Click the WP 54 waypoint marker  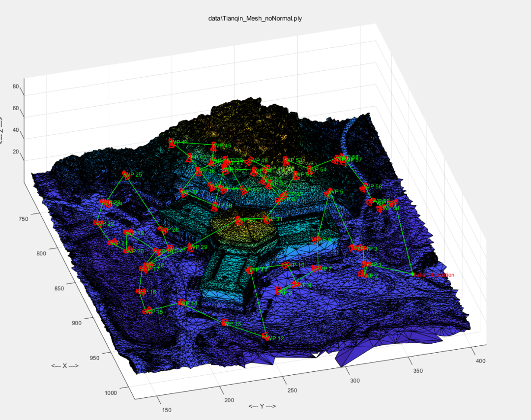click(x=310, y=170)
